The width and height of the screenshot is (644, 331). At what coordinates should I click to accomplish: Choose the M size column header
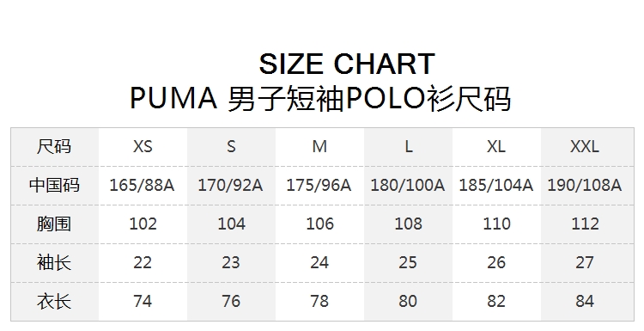319,146
